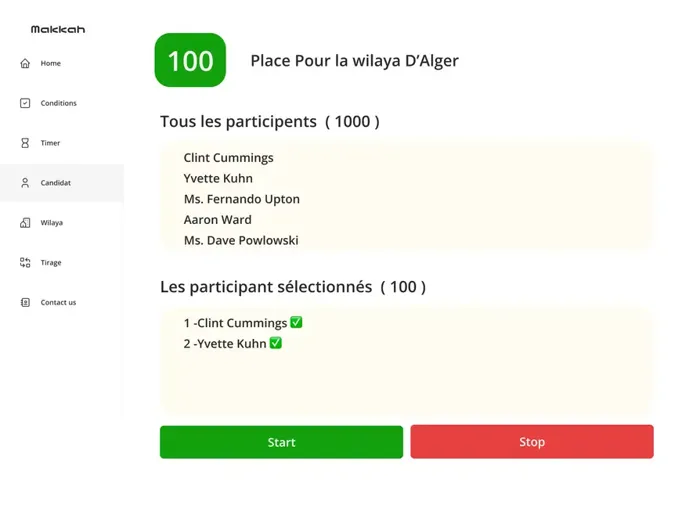Click the Conditions checkmark icon
This screenshot has width=700, height=526.
click(25, 103)
